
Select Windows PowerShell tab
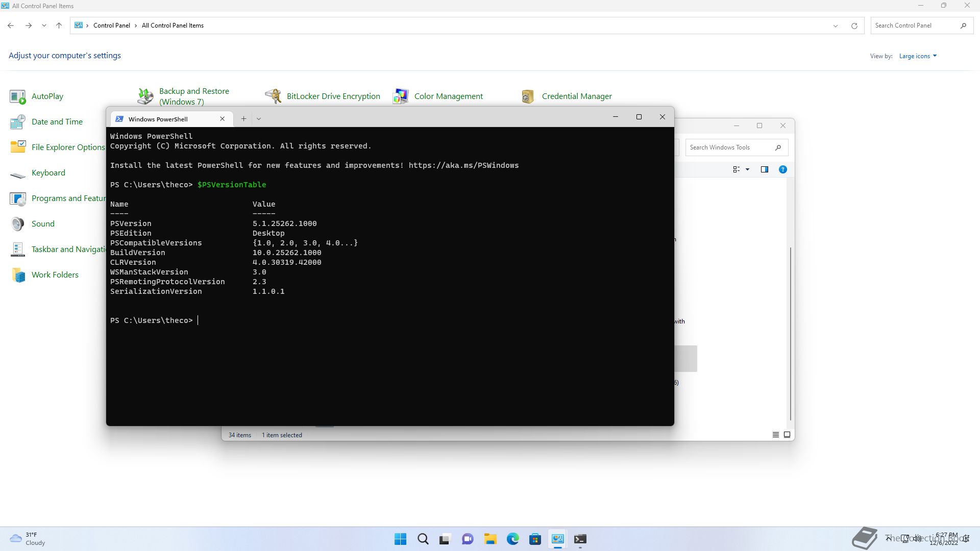tap(171, 119)
